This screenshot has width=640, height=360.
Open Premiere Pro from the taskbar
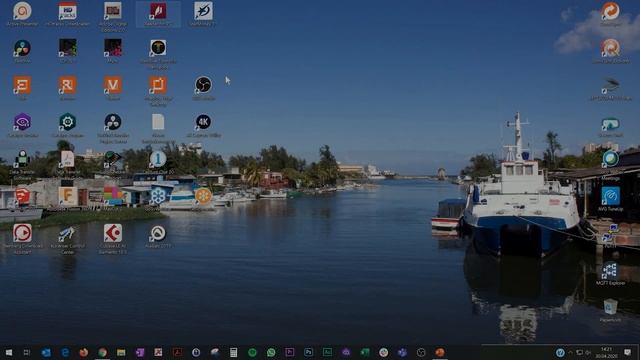pos(290,352)
